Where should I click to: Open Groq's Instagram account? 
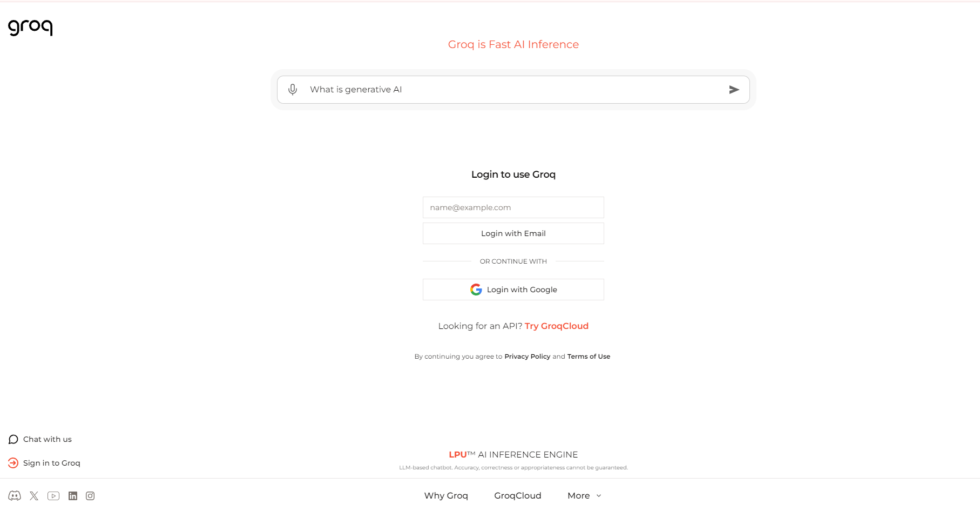(90, 495)
